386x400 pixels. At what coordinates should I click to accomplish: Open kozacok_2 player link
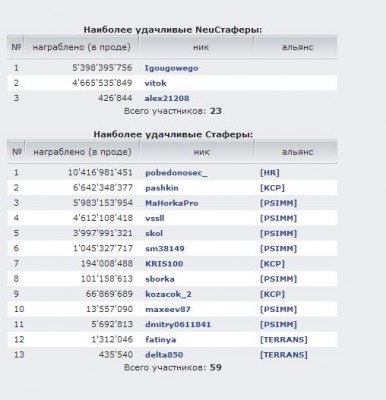point(168,294)
